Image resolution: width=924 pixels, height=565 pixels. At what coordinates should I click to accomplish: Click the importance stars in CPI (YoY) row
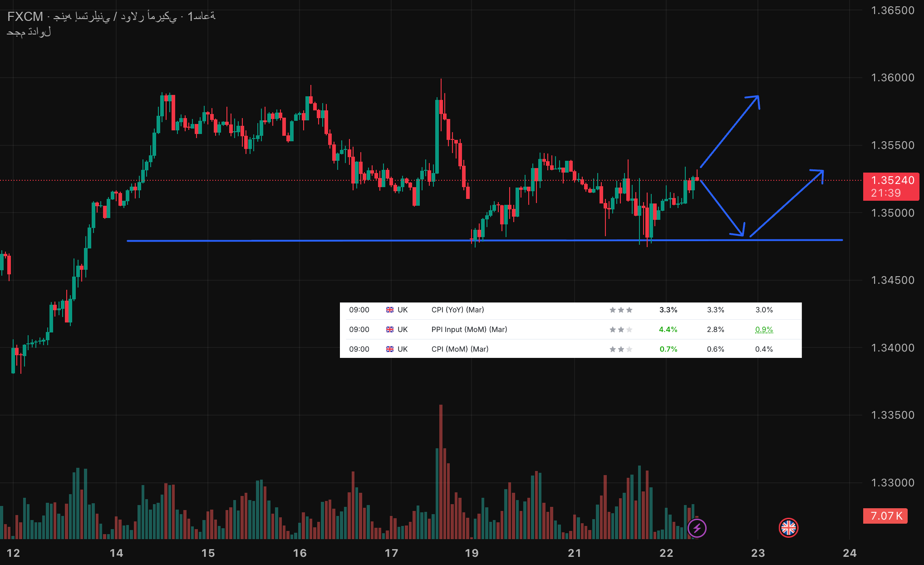pos(620,310)
